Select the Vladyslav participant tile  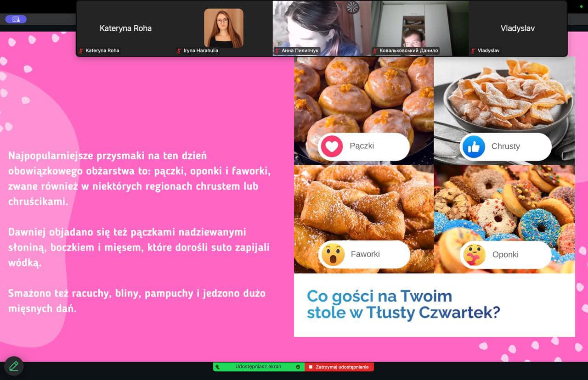point(517,28)
